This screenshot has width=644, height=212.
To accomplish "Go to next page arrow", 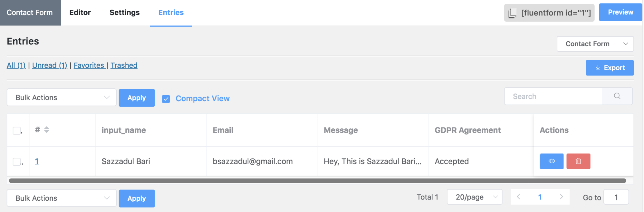I will point(561,197).
